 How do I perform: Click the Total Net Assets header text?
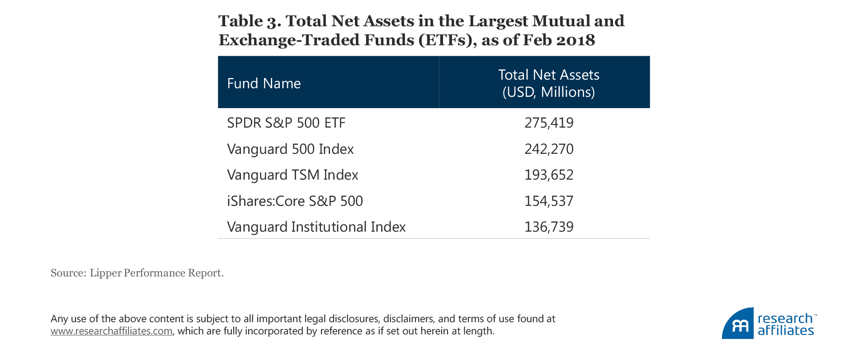548,75
